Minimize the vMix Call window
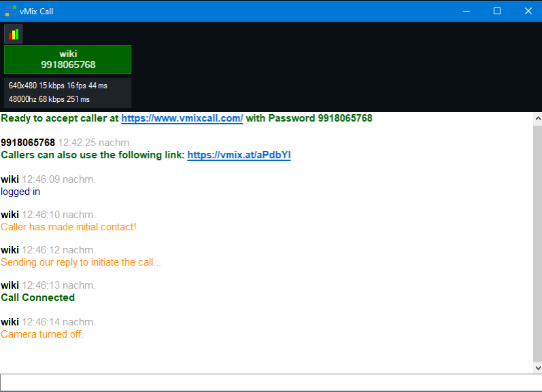 coord(467,11)
